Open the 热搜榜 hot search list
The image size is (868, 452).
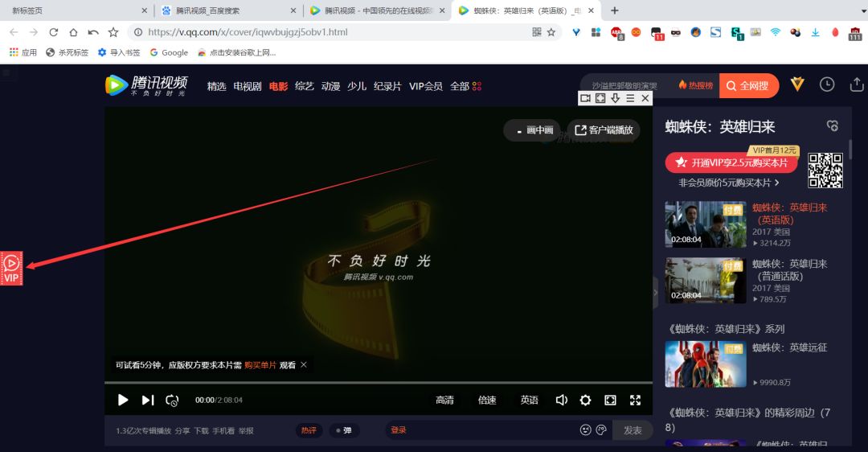(696, 85)
